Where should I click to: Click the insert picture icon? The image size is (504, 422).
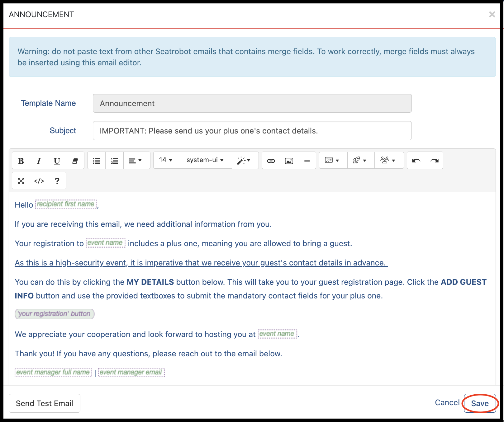pos(289,161)
